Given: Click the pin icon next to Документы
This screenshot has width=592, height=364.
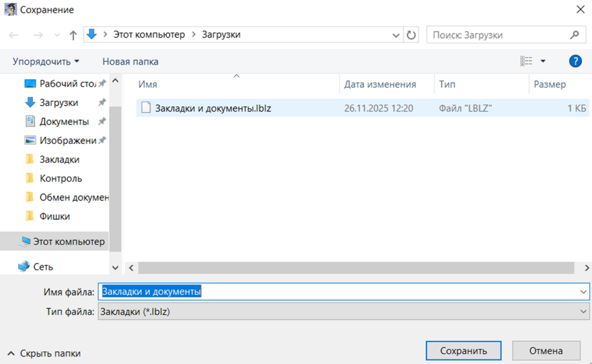Looking at the screenshot, I should tap(102, 121).
